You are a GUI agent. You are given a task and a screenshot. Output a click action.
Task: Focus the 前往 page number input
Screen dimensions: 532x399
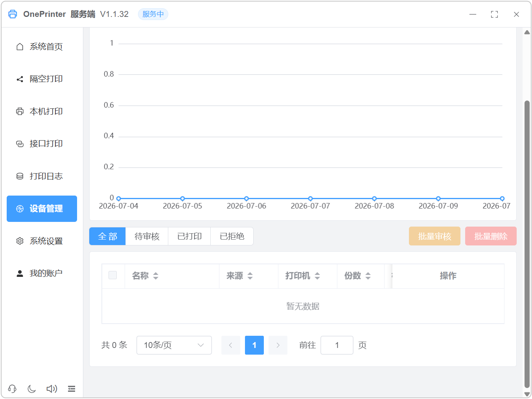(337, 345)
